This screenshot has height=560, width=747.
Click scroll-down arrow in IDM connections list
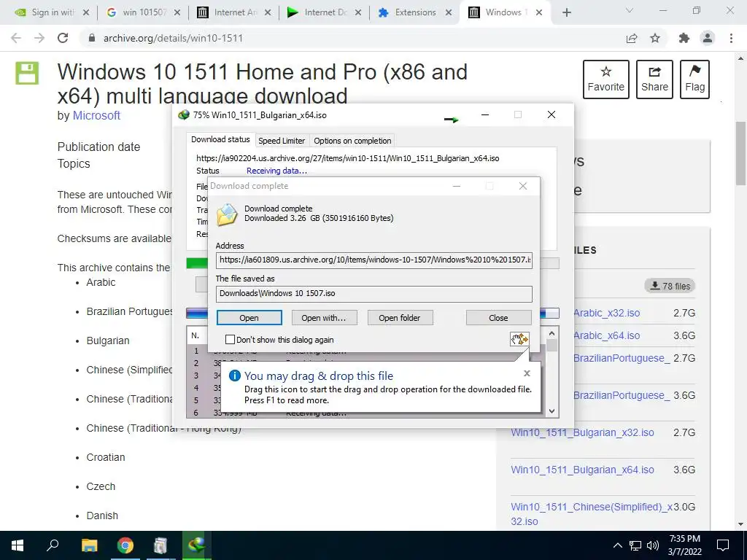[x=551, y=411]
